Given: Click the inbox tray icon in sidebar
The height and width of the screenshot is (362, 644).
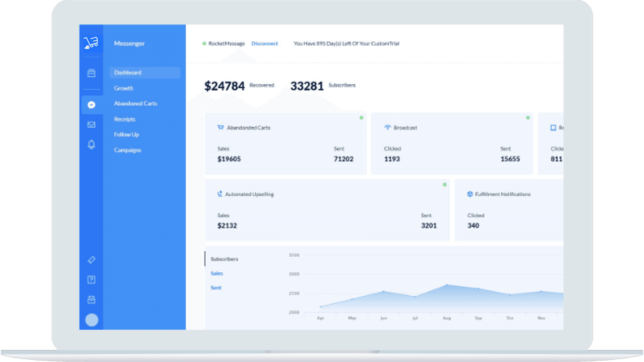Looking at the screenshot, I should click(x=91, y=299).
